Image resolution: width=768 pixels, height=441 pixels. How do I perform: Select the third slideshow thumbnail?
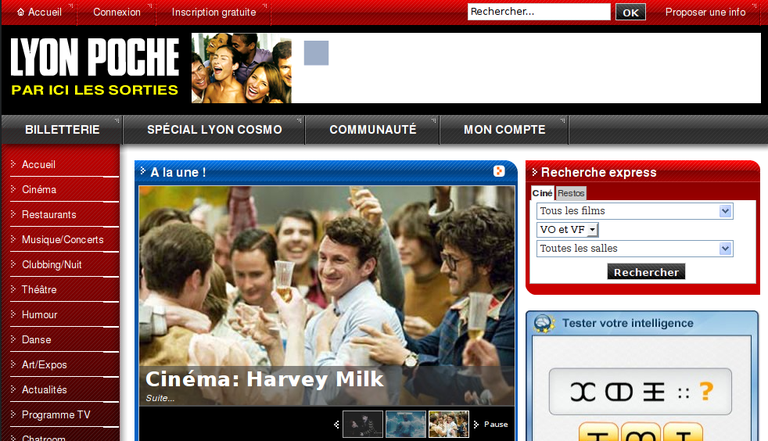[x=449, y=424]
